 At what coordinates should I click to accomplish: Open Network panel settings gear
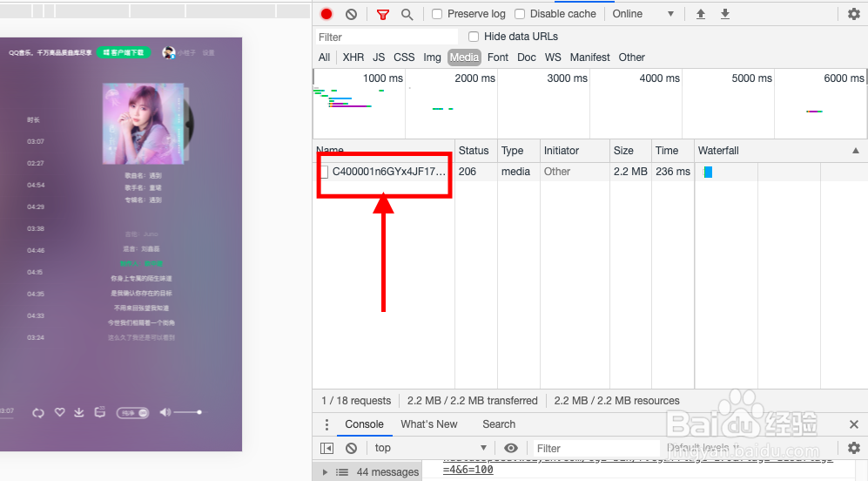(x=854, y=15)
